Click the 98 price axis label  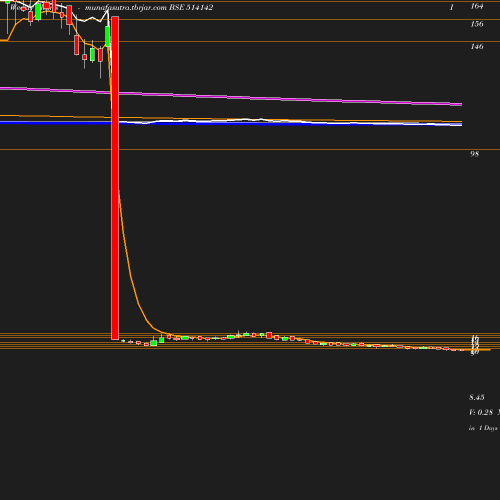coord(474,154)
